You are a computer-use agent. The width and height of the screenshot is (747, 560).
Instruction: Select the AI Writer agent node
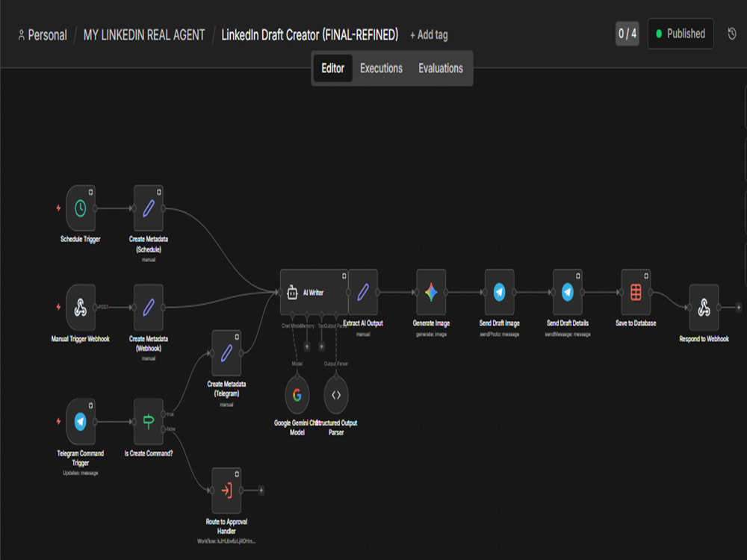(x=314, y=292)
